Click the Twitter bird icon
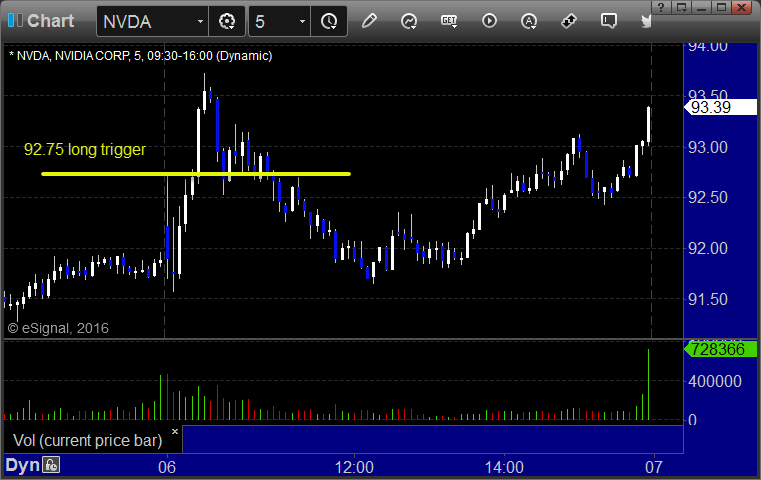This screenshot has width=761, height=480. click(x=646, y=21)
